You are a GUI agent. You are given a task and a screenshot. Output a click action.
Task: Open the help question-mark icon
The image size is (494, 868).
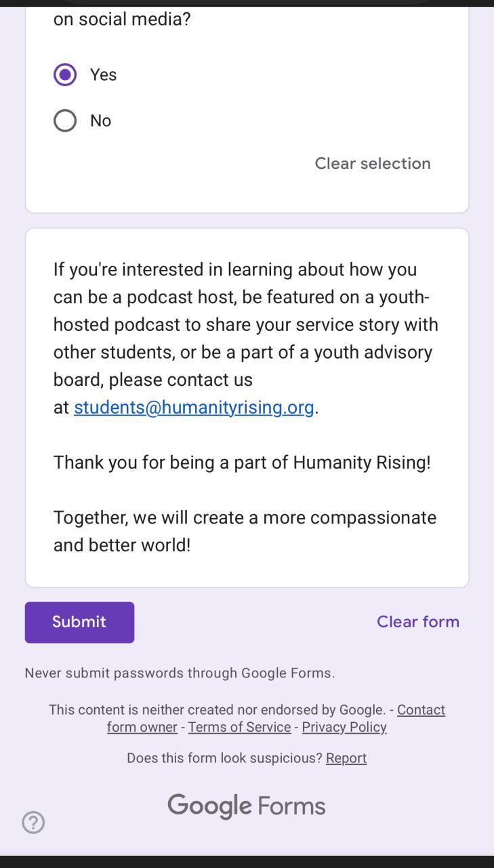[33, 823]
